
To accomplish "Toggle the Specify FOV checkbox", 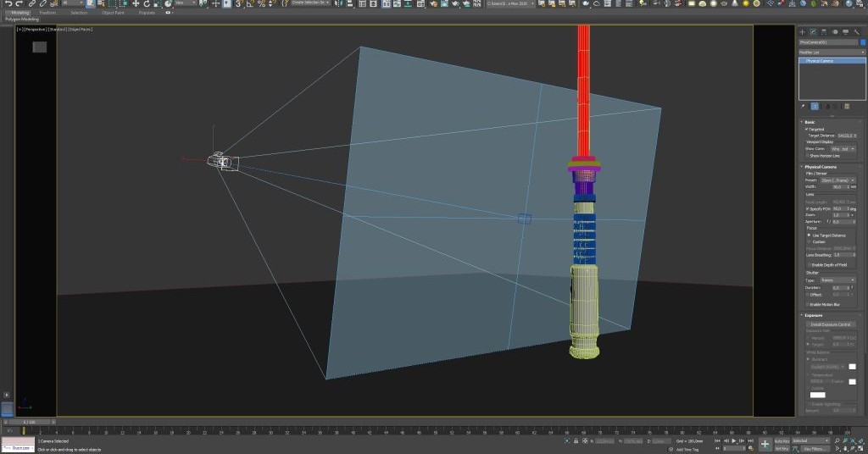I will click(808, 209).
